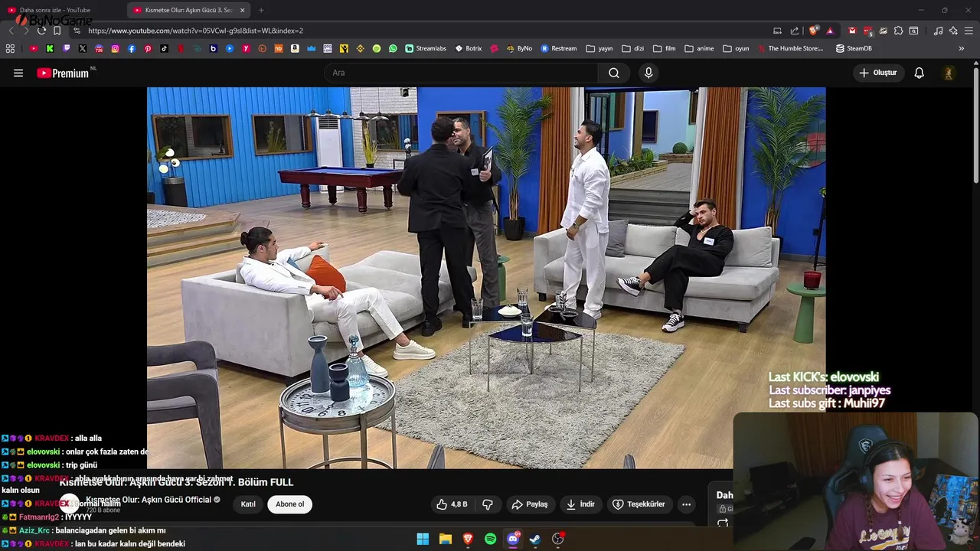This screenshot has height=551, width=980.
Task: Open the Instagram bookmark icon
Action: click(116, 48)
